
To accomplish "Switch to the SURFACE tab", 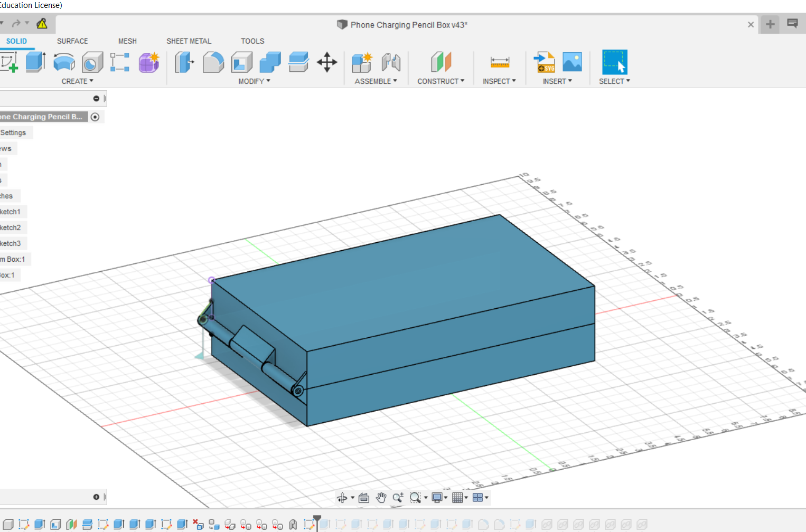I will pyautogui.click(x=72, y=41).
